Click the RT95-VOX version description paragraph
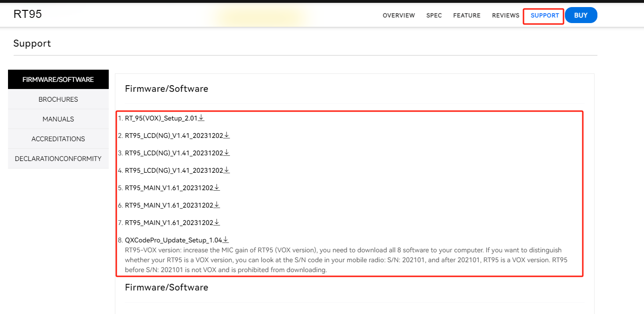Image resolution: width=644 pixels, height=314 pixels. 346,260
